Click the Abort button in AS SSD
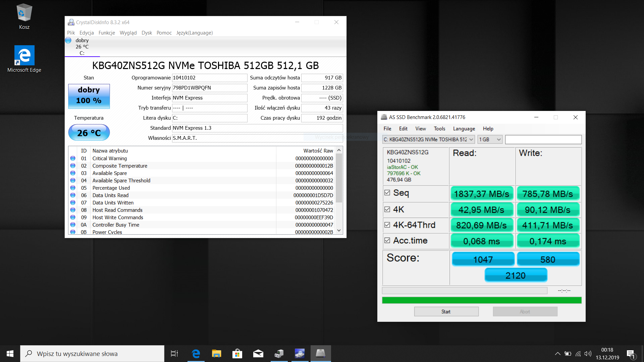This screenshot has height=362, width=644. [525, 311]
